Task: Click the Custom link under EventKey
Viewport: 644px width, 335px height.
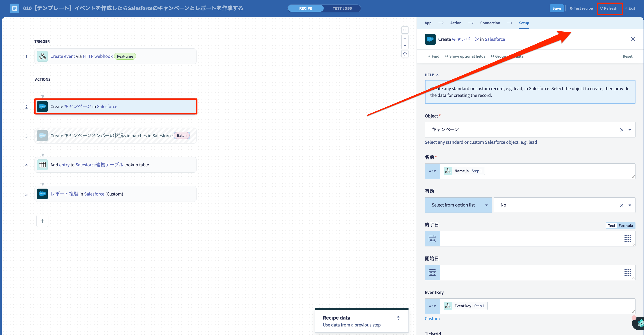Action: pyautogui.click(x=432, y=318)
